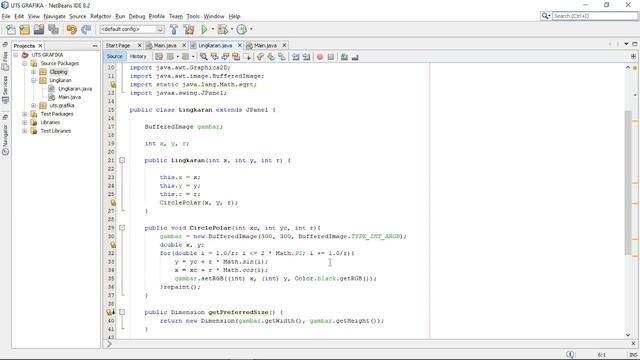
Task: Click the Open Project toolbar icon
Action: tap(39, 29)
